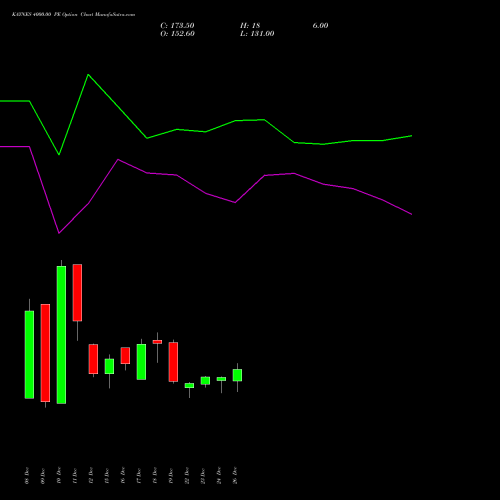This screenshot has width=500, height=500.
Task: Click the 09 Dec date label
Action: (43, 475)
